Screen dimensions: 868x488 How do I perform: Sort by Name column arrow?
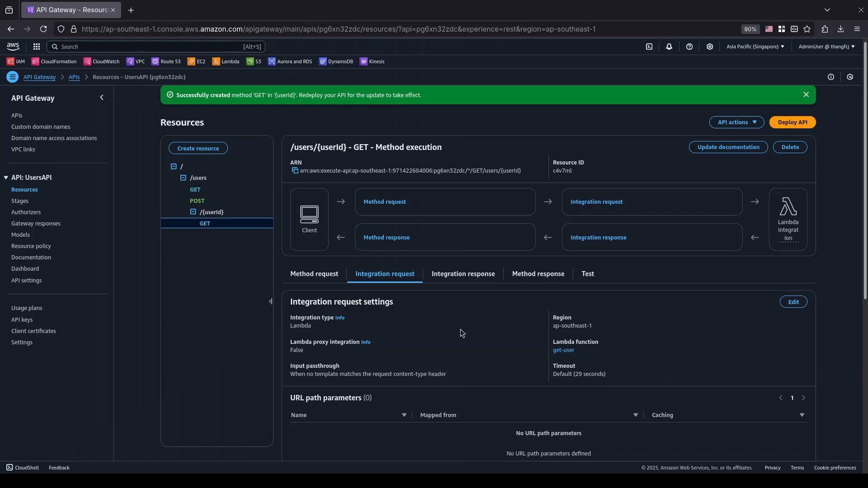coord(404,415)
